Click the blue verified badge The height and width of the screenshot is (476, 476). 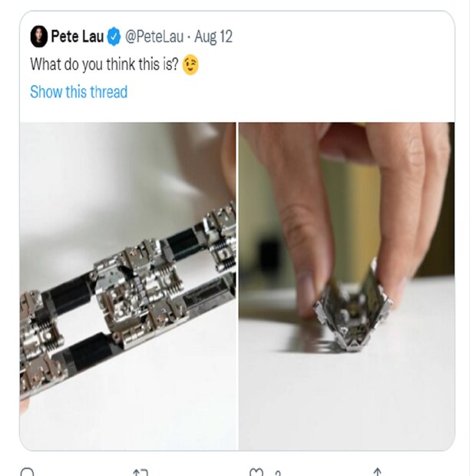tap(113, 36)
